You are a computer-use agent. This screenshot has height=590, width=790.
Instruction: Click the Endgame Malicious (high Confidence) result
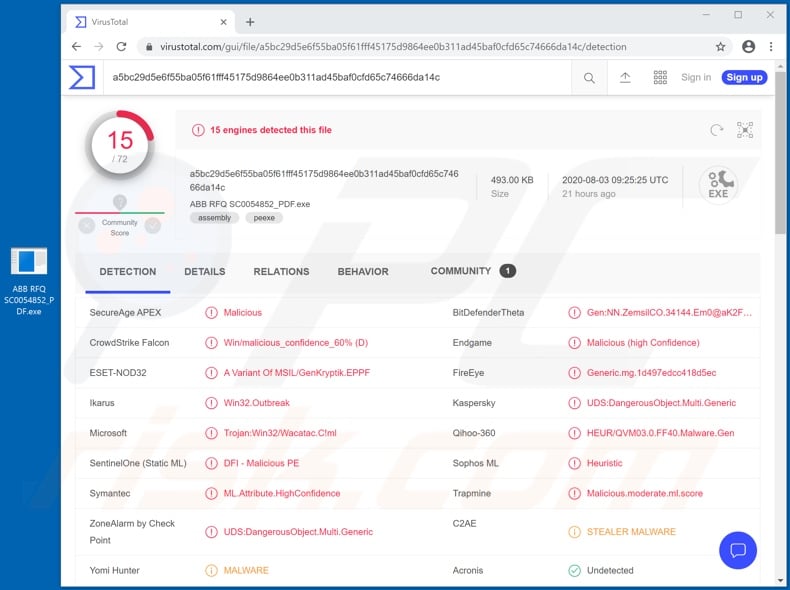[x=643, y=343]
